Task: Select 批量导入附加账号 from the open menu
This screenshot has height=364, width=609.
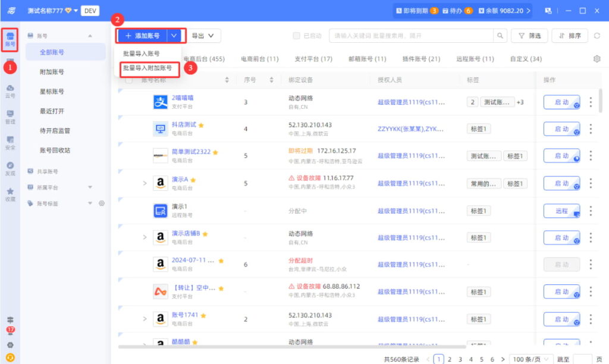Action: [x=149, y=68]
